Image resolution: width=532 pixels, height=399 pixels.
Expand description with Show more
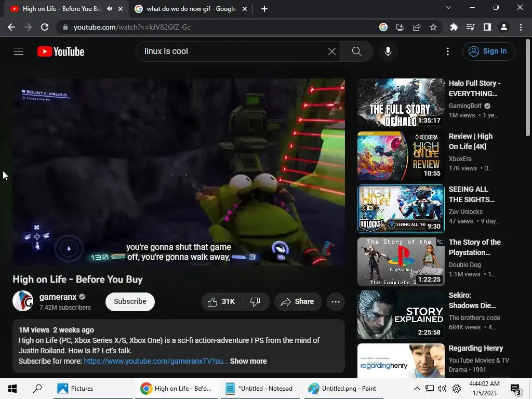coord(248,362)
